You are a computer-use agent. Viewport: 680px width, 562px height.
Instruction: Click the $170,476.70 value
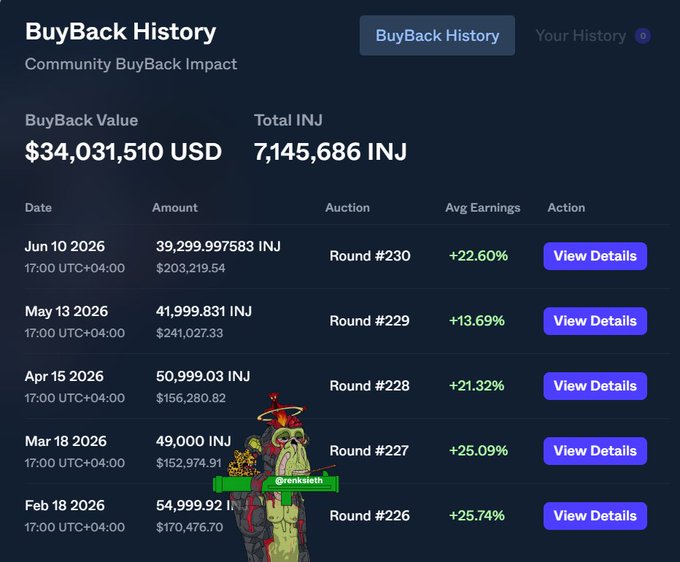tap(190, 527)
